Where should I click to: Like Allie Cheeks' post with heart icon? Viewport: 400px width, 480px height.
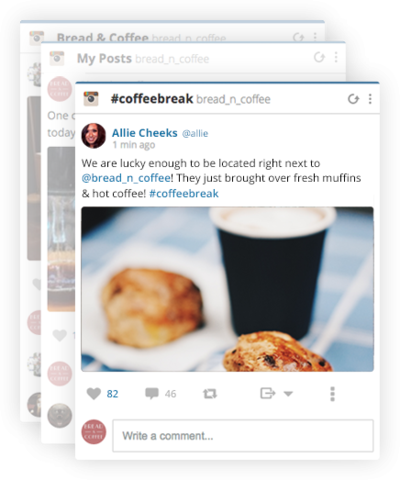coord(94,394)
